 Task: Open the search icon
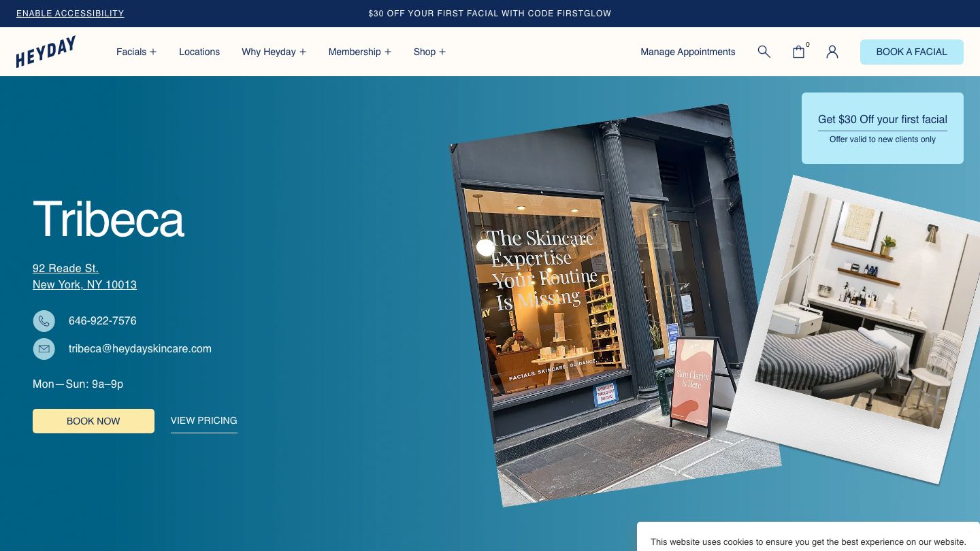pyautogui.click(x=764, y=52)
